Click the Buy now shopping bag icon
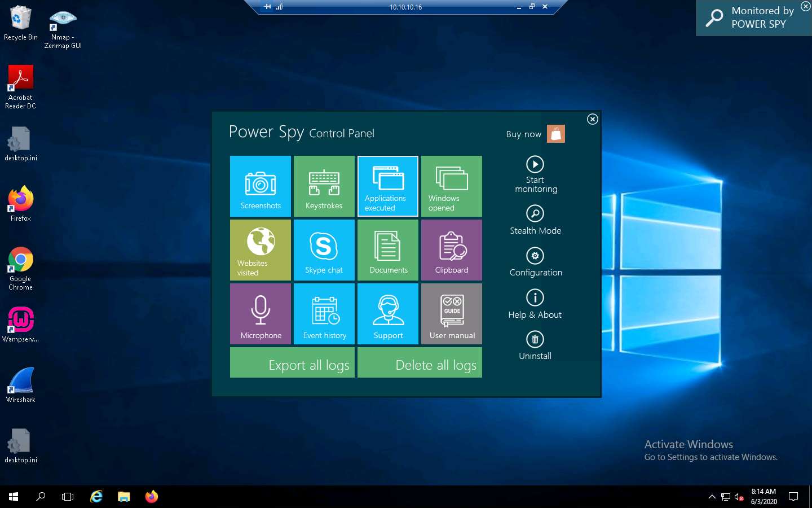 coord(556,134)
